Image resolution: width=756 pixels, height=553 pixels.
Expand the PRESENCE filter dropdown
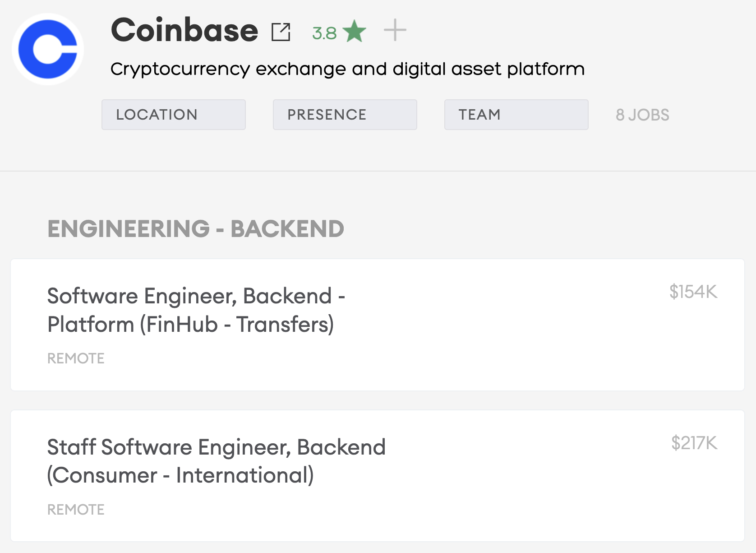pos(345,115)
